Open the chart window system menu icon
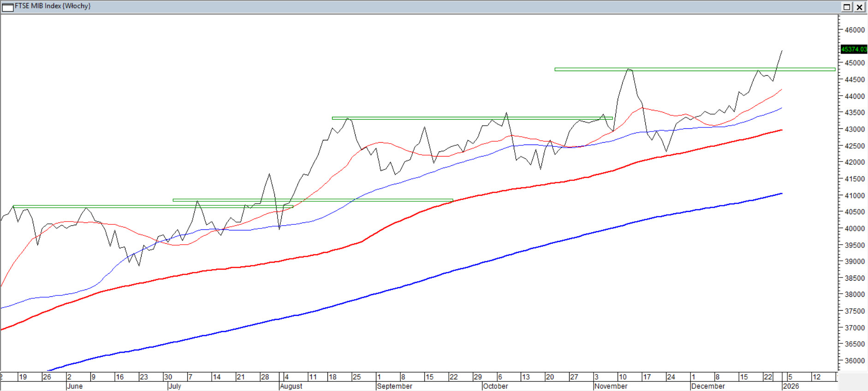 (8, 6)
